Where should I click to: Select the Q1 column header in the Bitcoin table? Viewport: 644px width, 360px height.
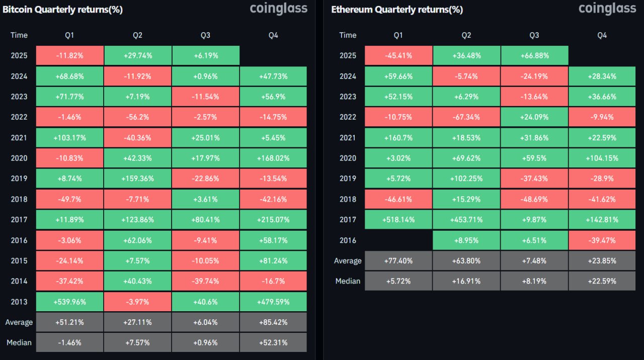click(70, 35)
